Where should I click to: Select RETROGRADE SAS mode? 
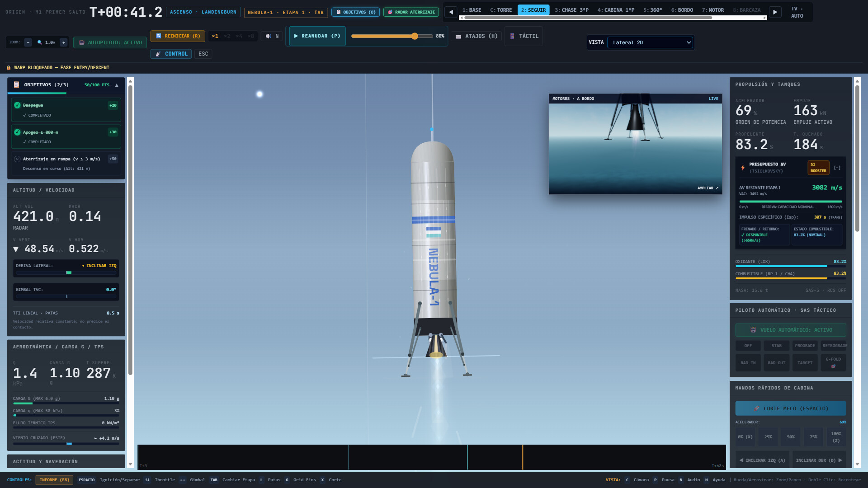tap(833, 346)
